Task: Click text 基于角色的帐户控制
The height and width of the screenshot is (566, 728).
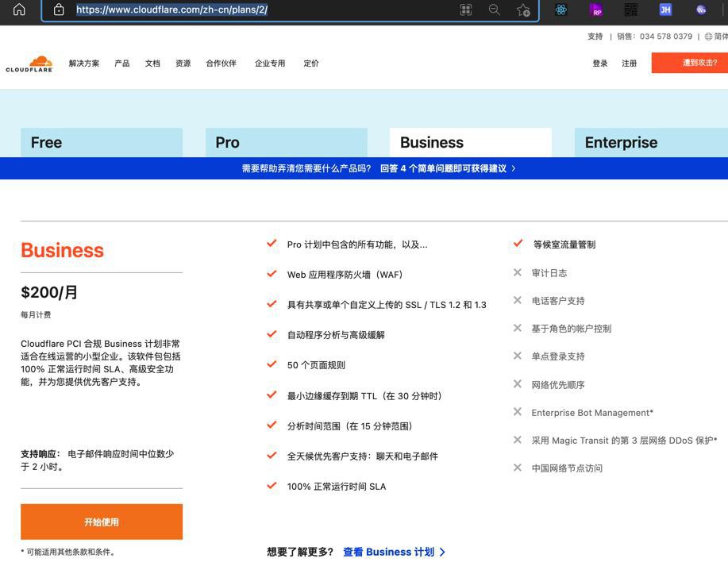Action: click(x=571, y=329)
